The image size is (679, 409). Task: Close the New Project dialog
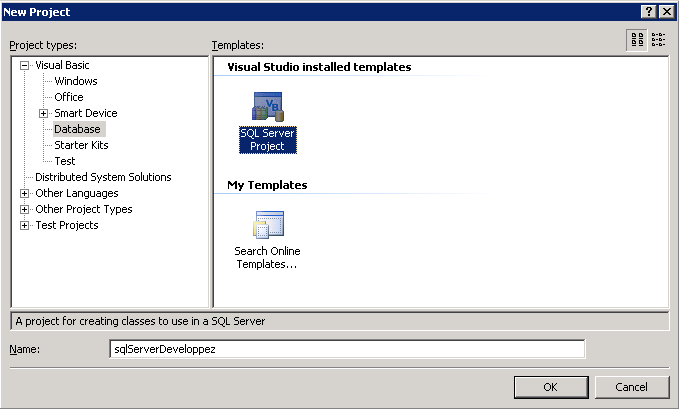point(665,10)
